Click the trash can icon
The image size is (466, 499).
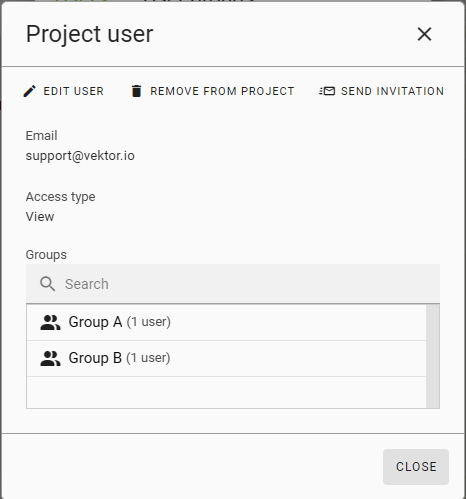[x=136, y=91]
